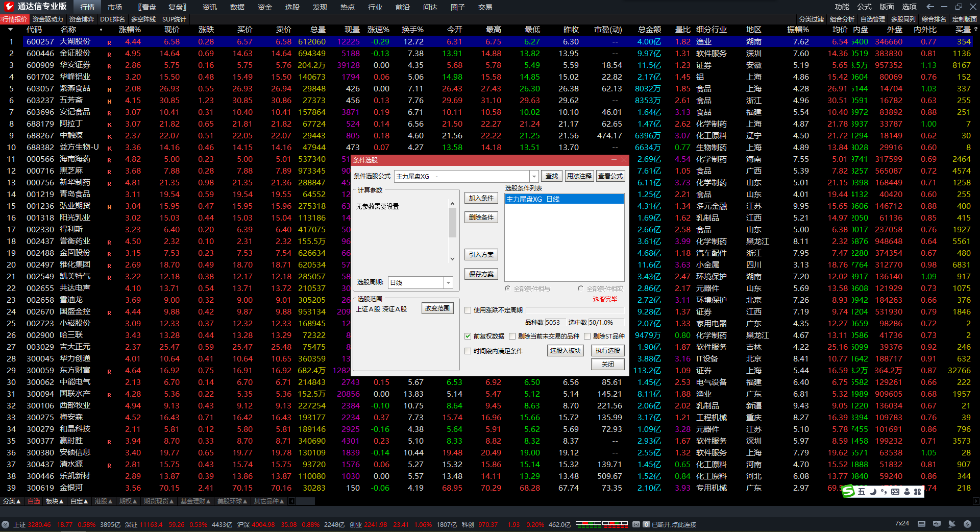
Task: Switch to the 资金驱动力 tab
Action: (x=47, y=19)
